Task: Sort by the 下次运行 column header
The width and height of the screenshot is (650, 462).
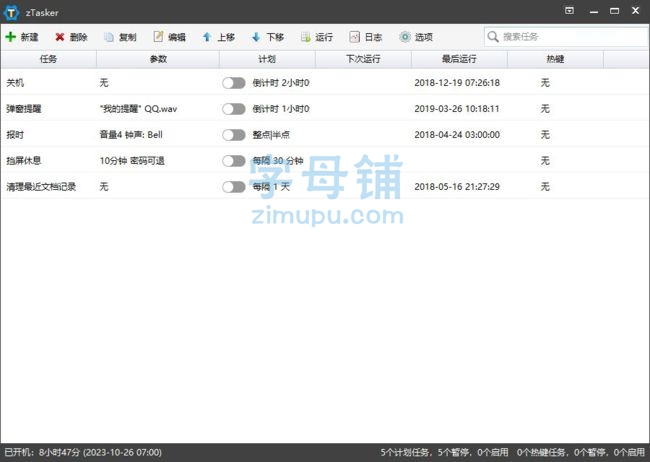Action: 363,59
